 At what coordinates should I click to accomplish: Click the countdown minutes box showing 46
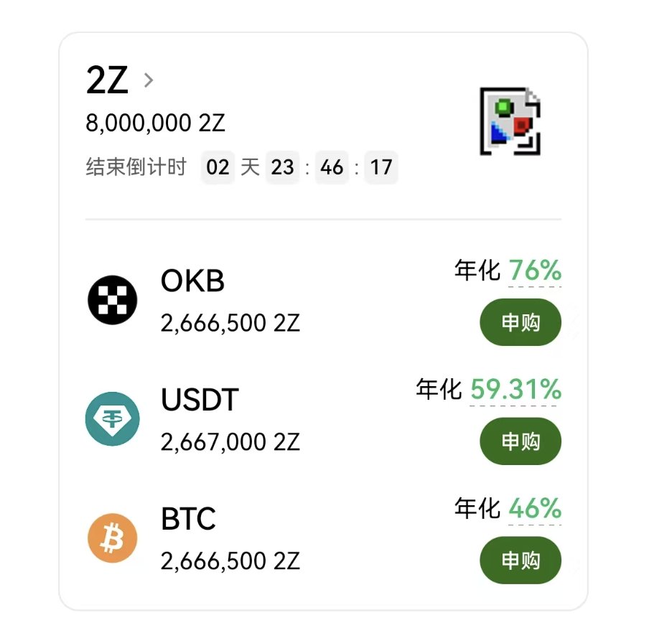click(332, 168)
